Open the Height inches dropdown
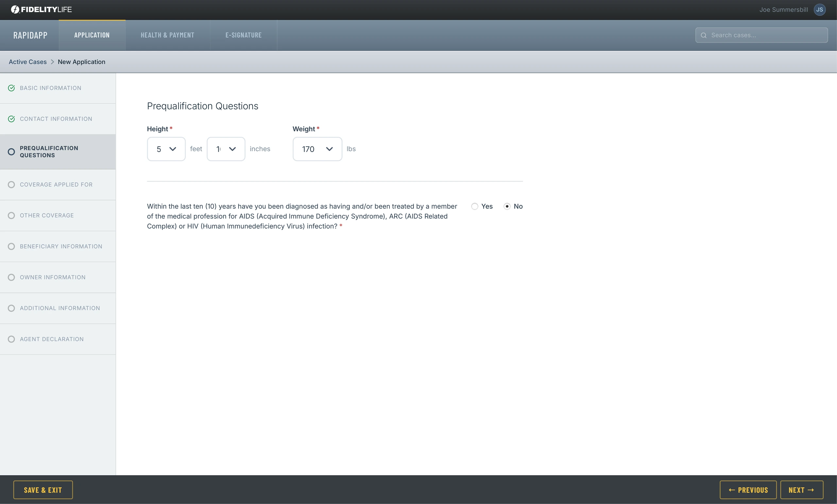Viewport: 837px width, 504px height. (226, 149)
